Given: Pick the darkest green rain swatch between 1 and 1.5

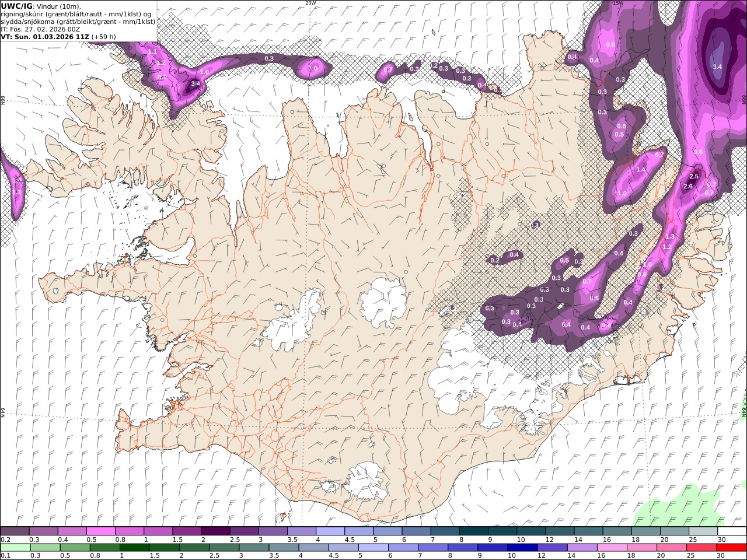Looking at the screenshot, I should point(134,548).
